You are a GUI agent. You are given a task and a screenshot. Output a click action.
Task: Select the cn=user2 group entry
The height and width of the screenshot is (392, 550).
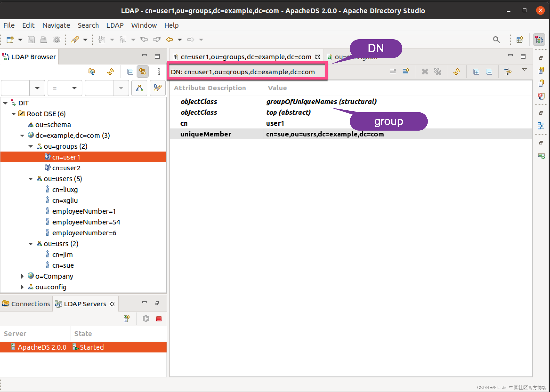pos(66,168)
